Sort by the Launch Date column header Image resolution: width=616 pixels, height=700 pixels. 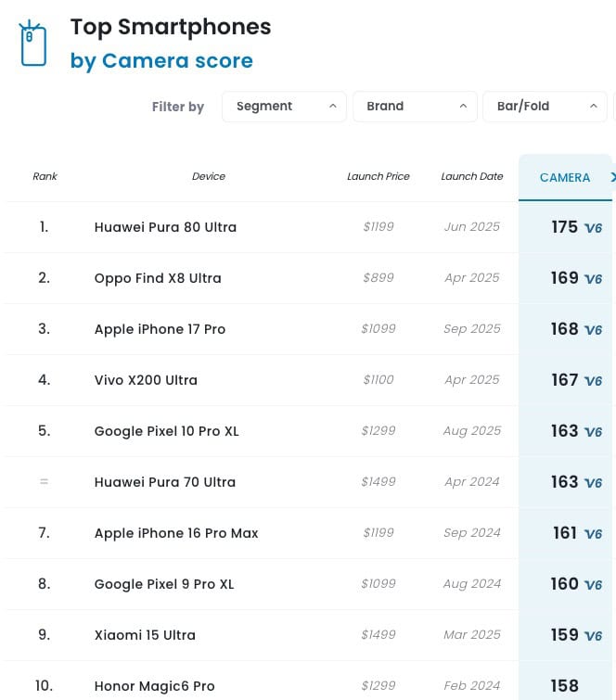coord(472,176)
